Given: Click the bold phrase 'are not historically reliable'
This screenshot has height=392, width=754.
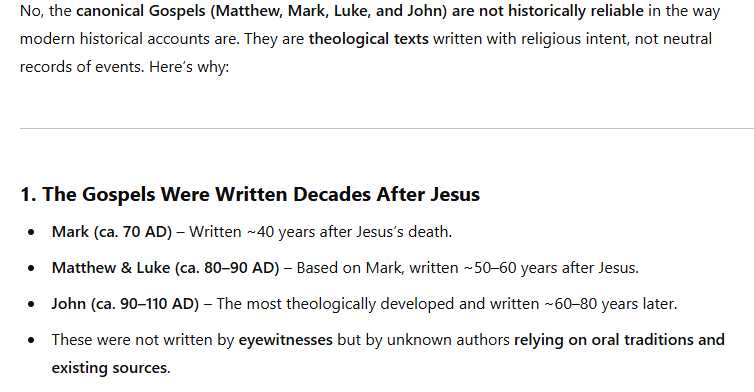Looking at the screenshot, I should click(x=548, y=11).
